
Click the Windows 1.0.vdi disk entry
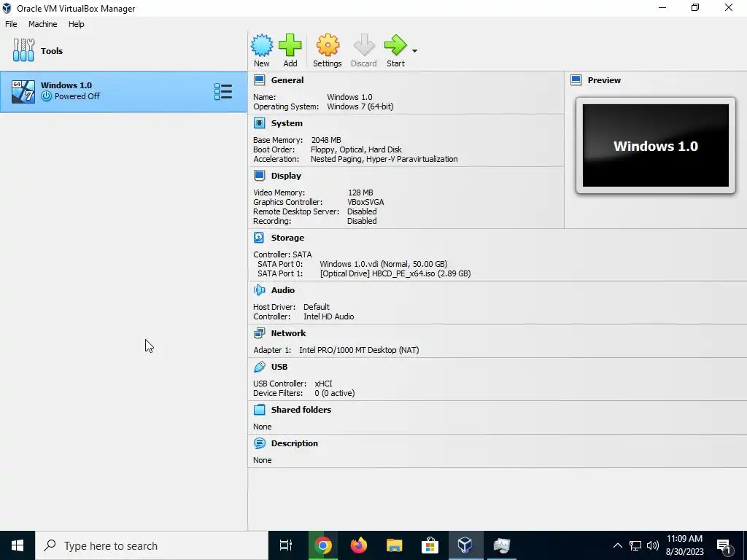[384, 264]
